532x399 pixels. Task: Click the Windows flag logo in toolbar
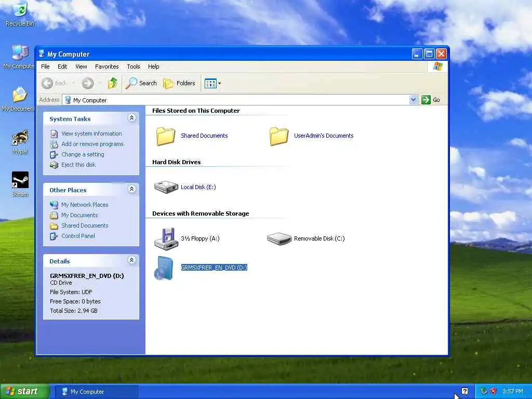(x=437, y=66)
